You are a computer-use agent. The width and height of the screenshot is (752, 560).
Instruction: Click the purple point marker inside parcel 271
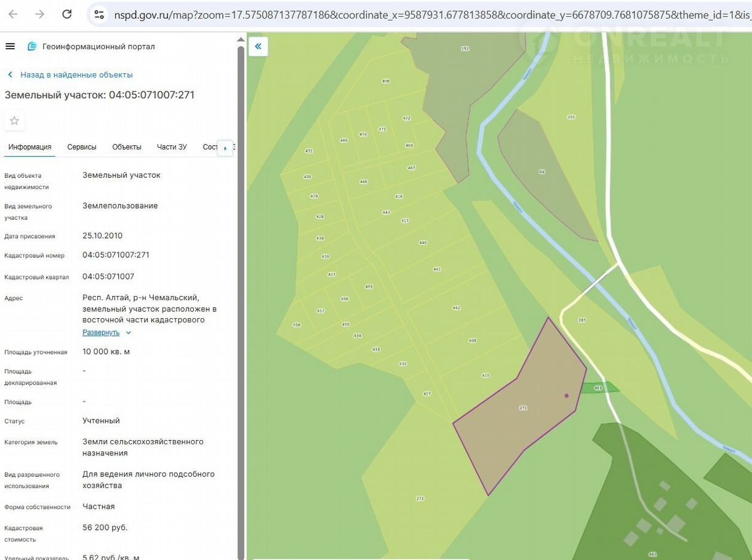tap(567, 396)
